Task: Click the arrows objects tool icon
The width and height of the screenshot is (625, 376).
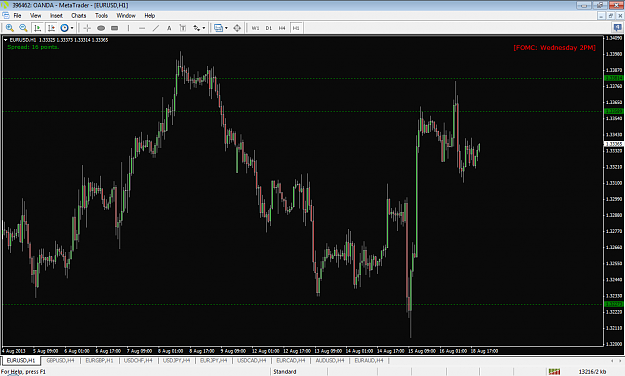Action: [x=197, y=28]
